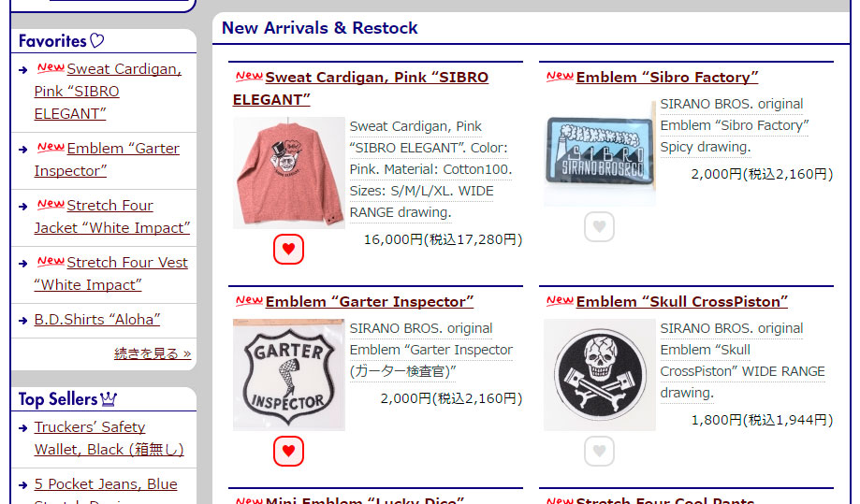Viewport: 860px width, 504px height.
Task: Open the Garter Inspector emblem image
Action: point(289,375)
